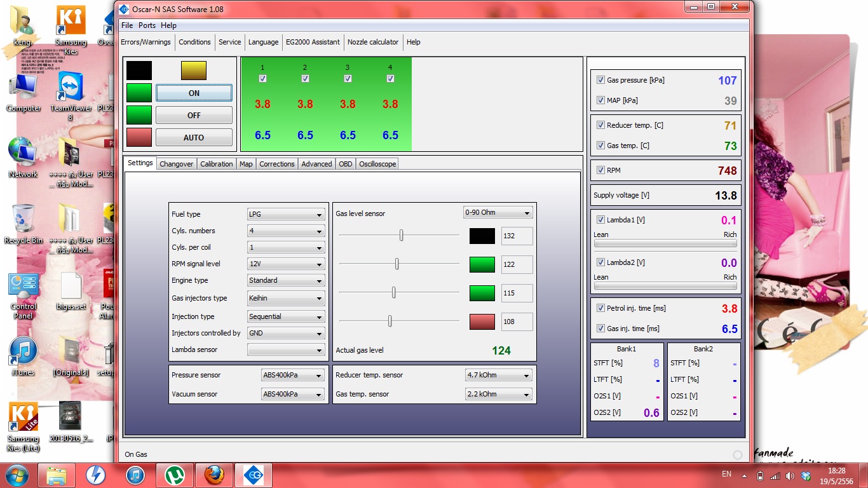Toggle injector 3 checkbox

click(x=348, y=78)
